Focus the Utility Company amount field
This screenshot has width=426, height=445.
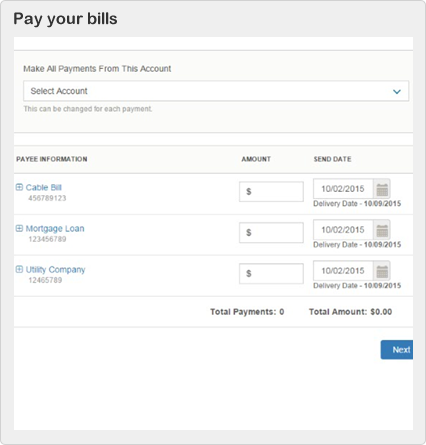tap(271, 274)
